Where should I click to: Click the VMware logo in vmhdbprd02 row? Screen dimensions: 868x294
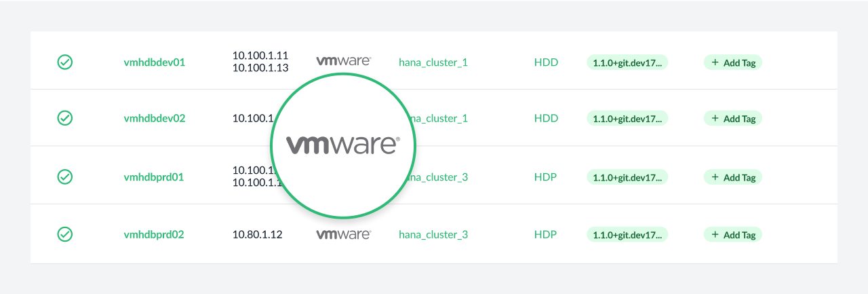coord(343,234)
